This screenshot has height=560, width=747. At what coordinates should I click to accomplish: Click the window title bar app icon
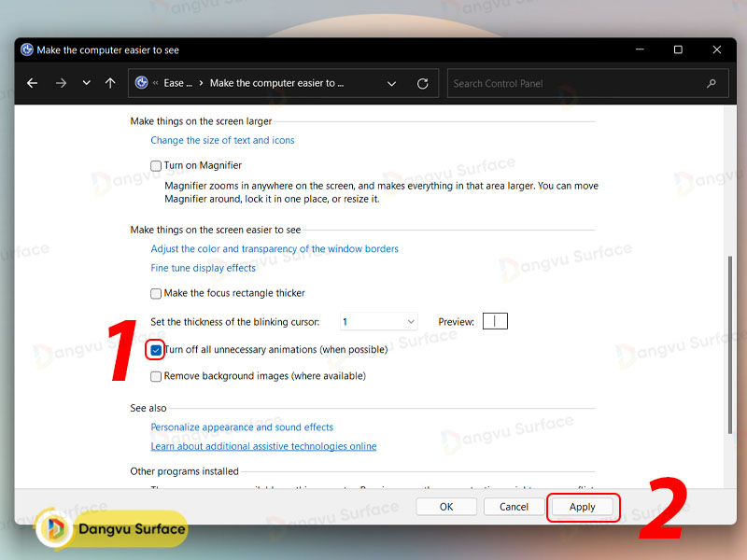pos(27,50)
